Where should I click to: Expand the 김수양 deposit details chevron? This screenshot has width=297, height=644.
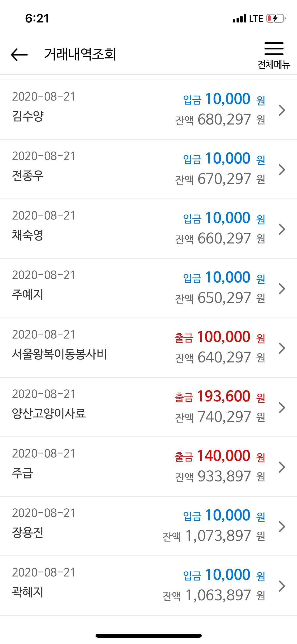click(x=282, y=110)
